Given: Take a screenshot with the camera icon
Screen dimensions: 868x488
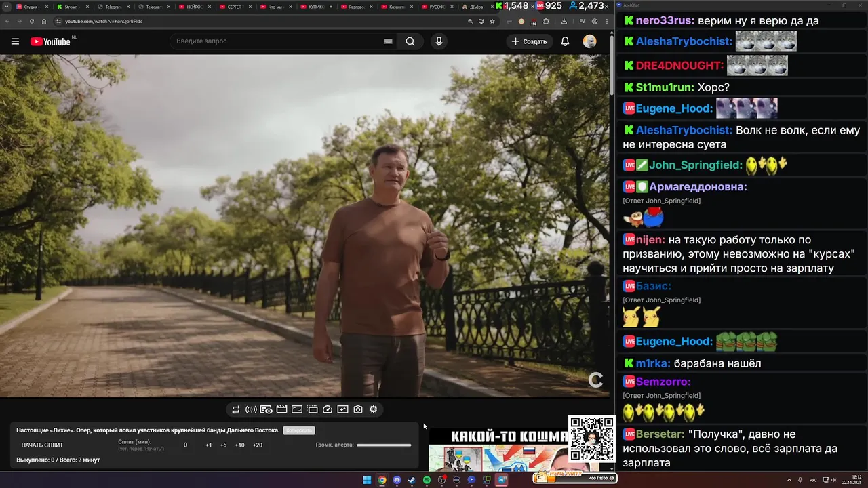Looking at the screenshot, I should click(358, 409).
